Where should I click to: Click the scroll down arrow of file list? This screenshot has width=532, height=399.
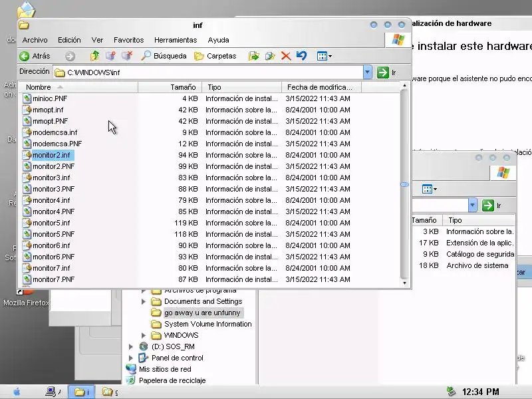[x=404, y=283]
